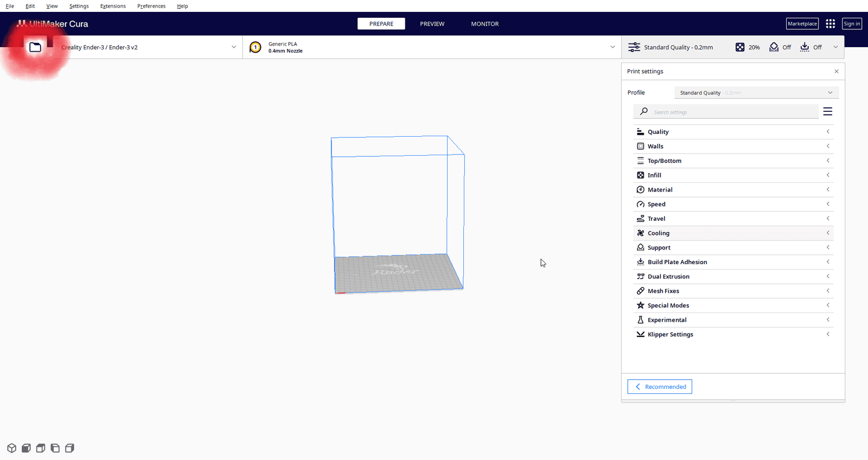This screenshot has height=460, width=868.
Task: Open the Preferences menu
Action: pos(151,6)
